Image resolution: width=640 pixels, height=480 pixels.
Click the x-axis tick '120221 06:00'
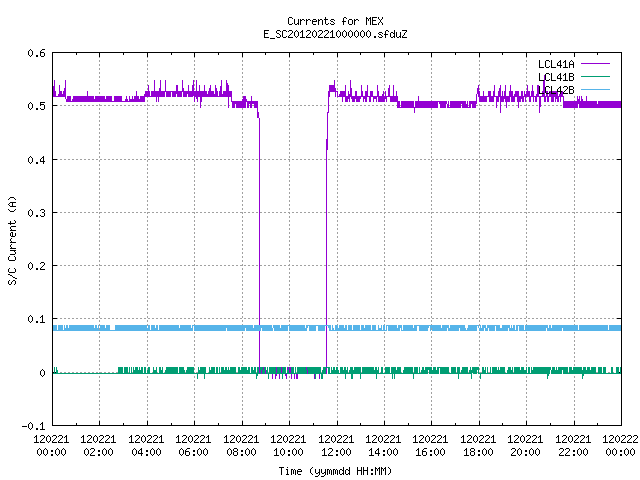(193, 445)
